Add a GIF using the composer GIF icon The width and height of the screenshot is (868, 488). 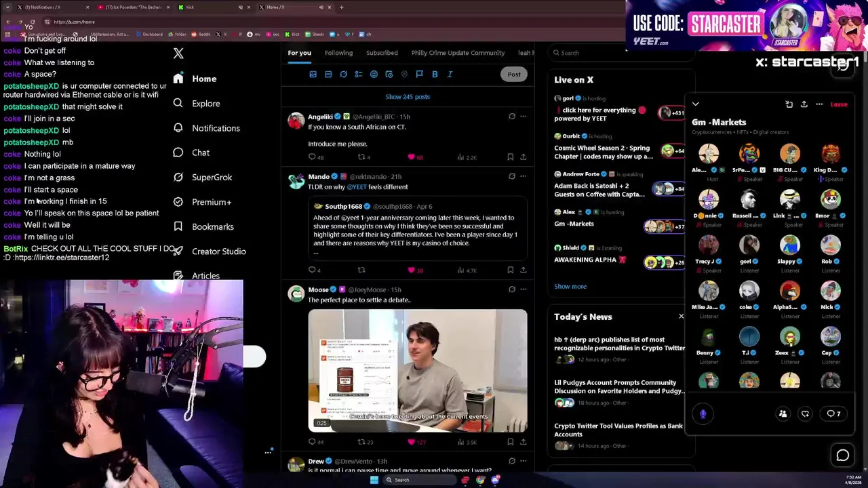coord(328,75)
